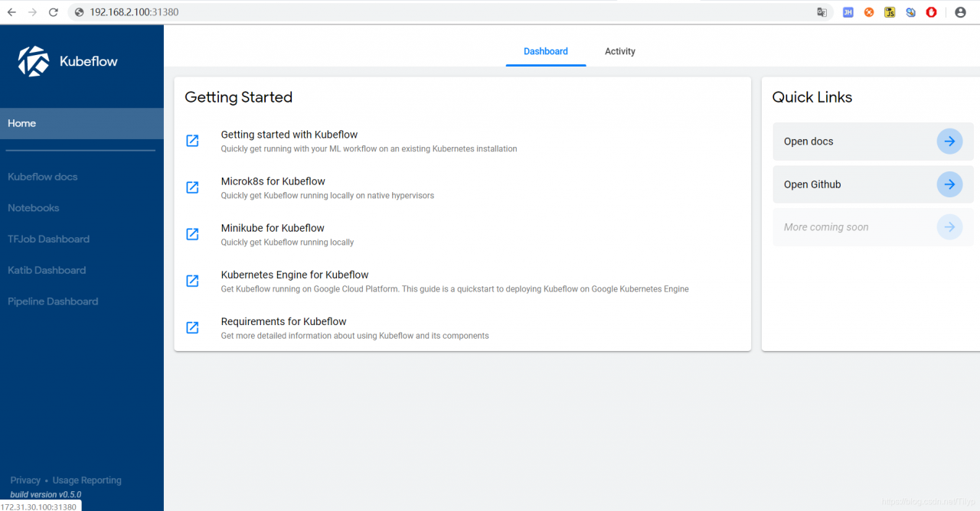
Task: Click the arrow icon on Open docs
Action: click(949, 142)
